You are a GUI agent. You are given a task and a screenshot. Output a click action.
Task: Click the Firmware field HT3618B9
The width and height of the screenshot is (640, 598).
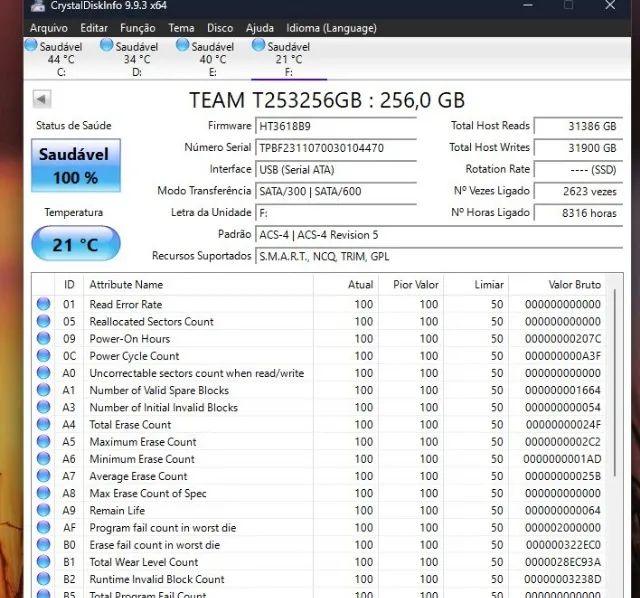[x=336, y=126]
